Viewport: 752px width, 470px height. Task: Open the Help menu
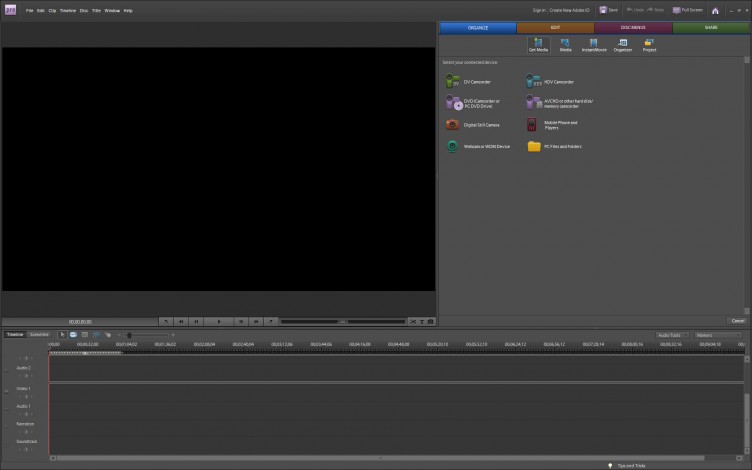pos(128,11)
